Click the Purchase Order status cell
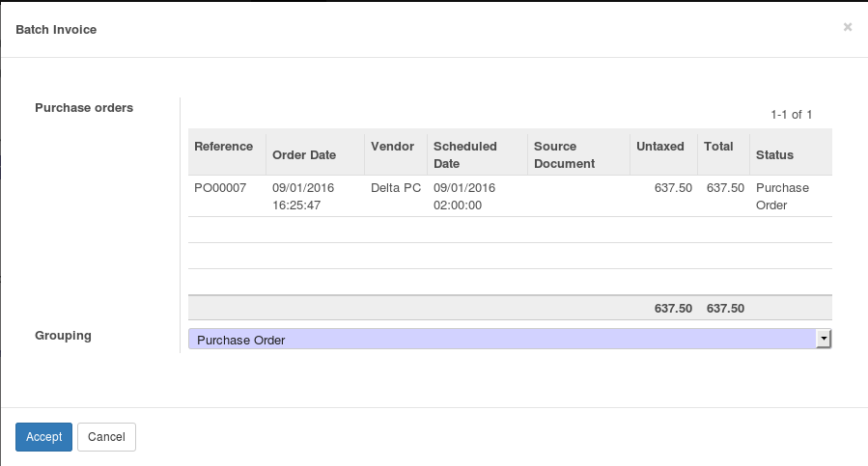The width and height of the screenshot is (868, 466). point(782,196)
